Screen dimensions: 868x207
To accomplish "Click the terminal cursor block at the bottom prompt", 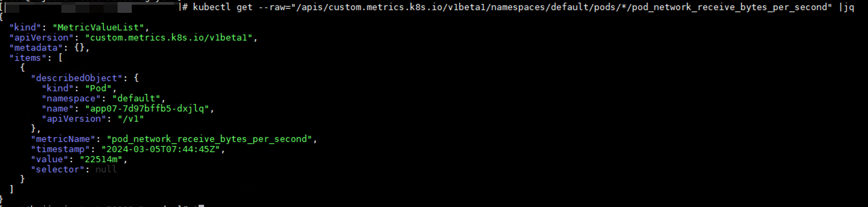I will pos(201,205).
